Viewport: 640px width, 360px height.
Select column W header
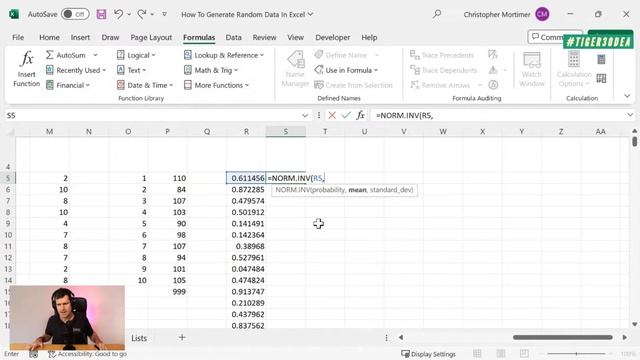[x=443, y=131]
